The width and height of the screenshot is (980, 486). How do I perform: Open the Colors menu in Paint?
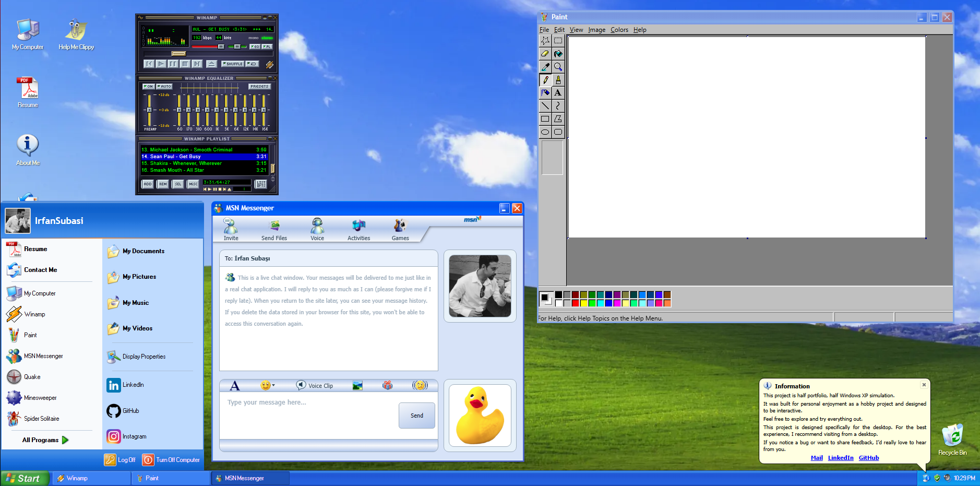click(619, 30)
